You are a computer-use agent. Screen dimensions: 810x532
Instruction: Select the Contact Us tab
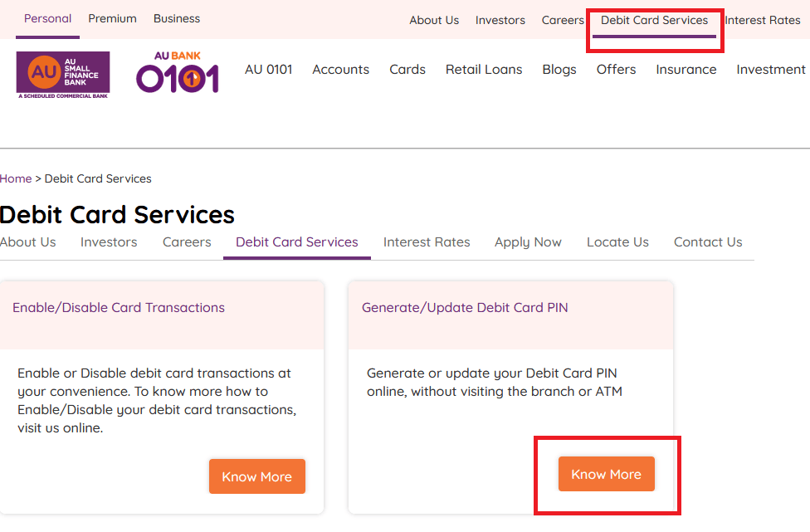[x=708, y=242]
